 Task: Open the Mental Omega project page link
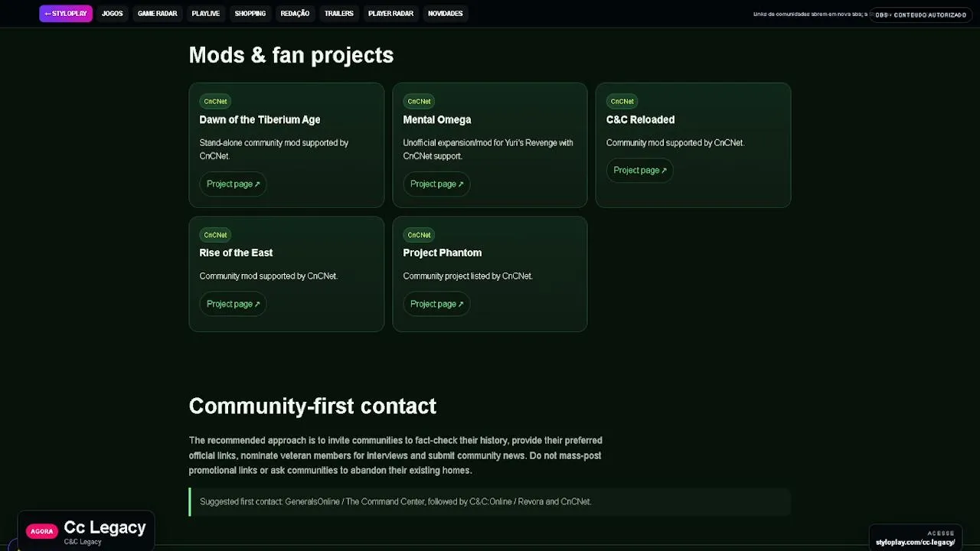coord(436,184)
